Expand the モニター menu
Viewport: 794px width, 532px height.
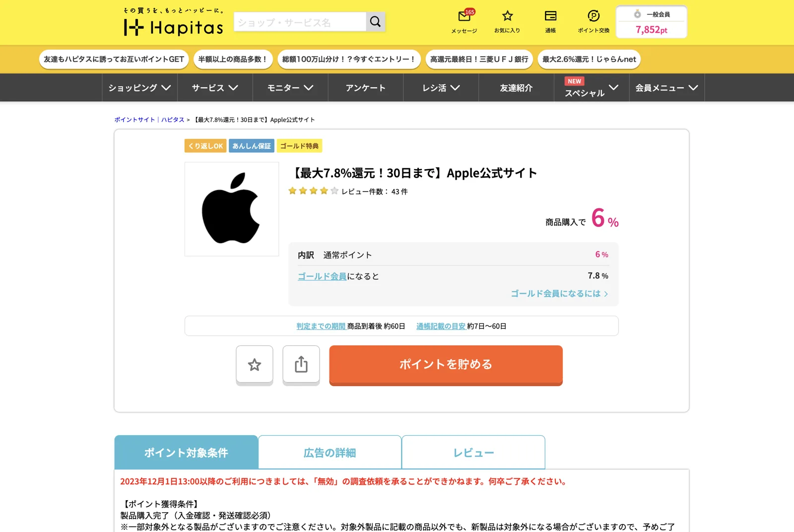tap(290, 88)
